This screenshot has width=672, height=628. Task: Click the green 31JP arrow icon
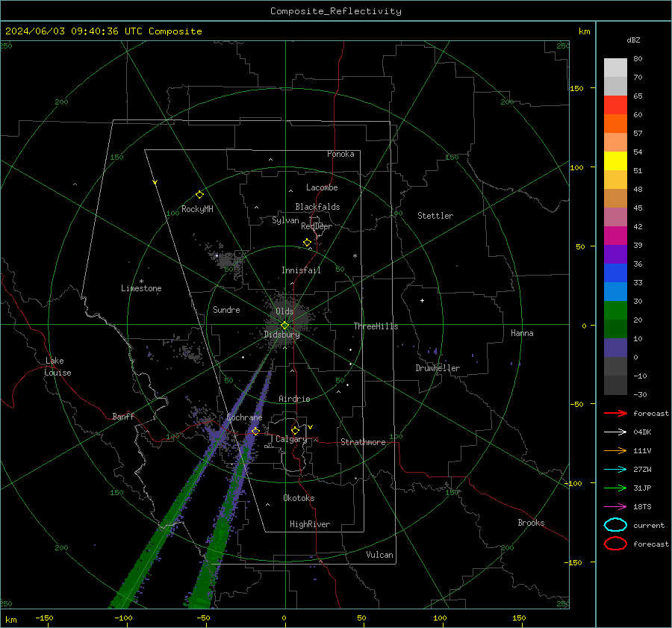(x=615, y=488)
